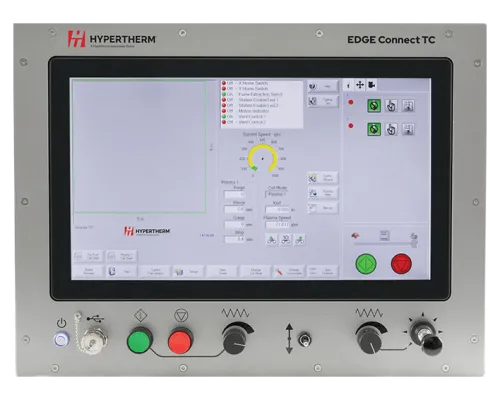This screenshot has width=500, height=400.
Task: Open the Plasma 1 Cut Chart button
Action: (x=121, y=257)
